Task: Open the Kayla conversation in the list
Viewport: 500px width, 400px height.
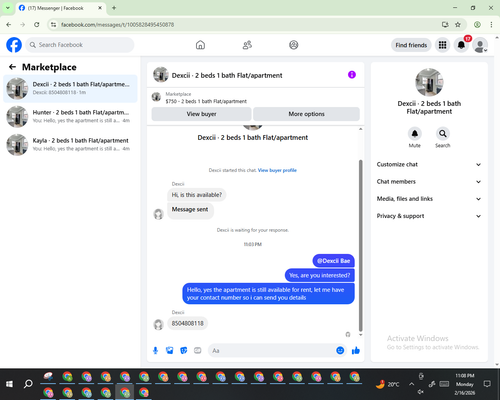Action: tap(70, 145)
